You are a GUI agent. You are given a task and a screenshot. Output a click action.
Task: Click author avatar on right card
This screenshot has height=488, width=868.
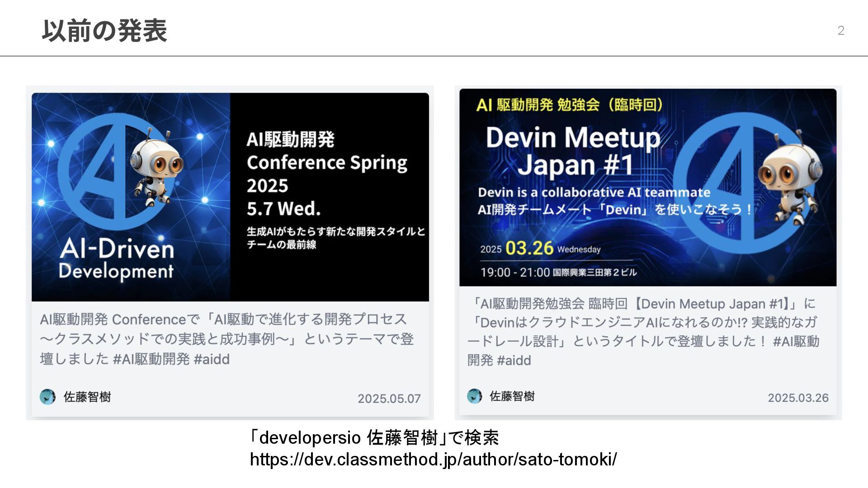point(474,396)
